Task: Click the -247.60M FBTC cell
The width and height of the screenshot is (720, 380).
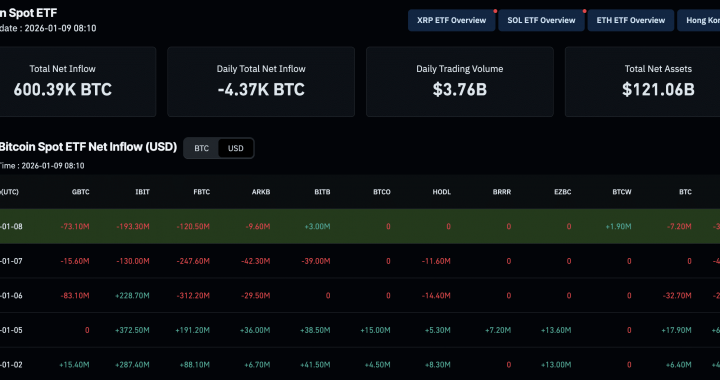Action: click(x=193, y=261)
